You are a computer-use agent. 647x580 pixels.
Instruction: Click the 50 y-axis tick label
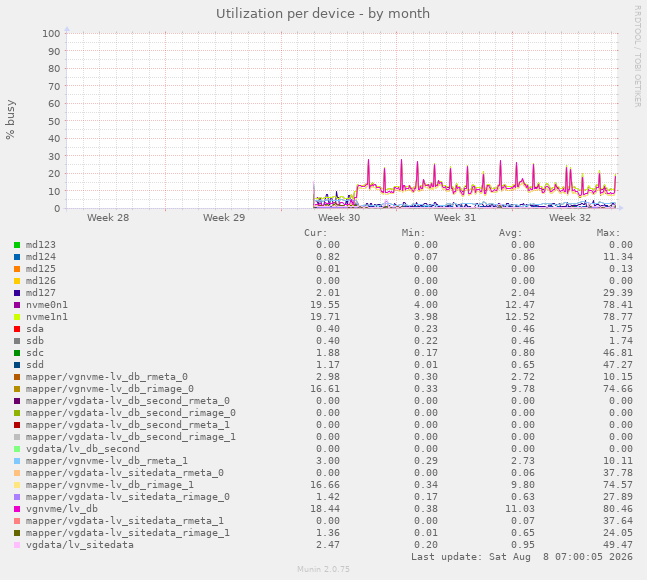pyautogui.click(x=54, y=121)
